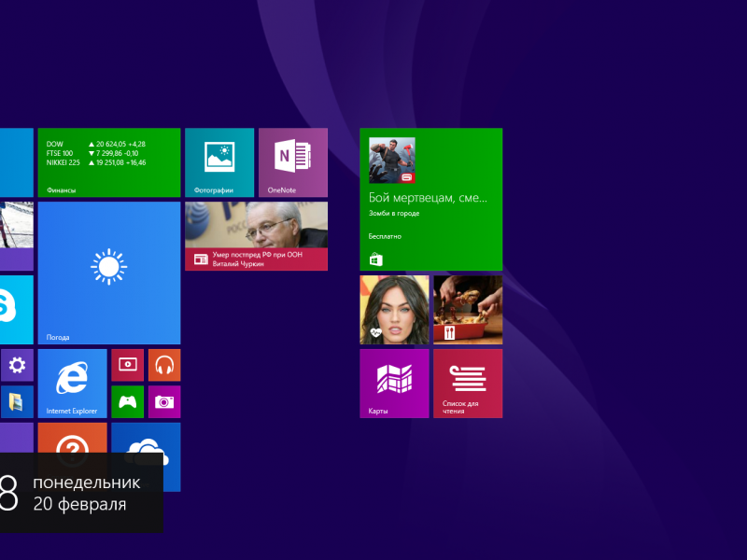Screen dimensions: 747x560
Task: Launch Internet Explorer tile
Action: 73,384
